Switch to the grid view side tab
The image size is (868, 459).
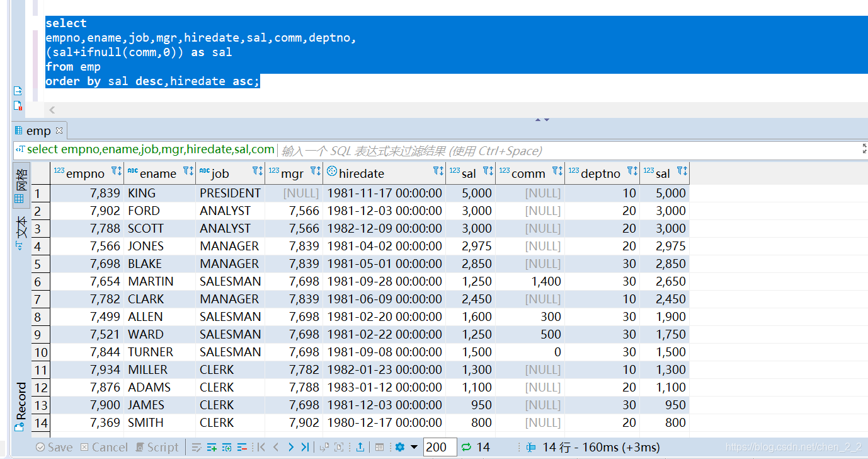21,186
